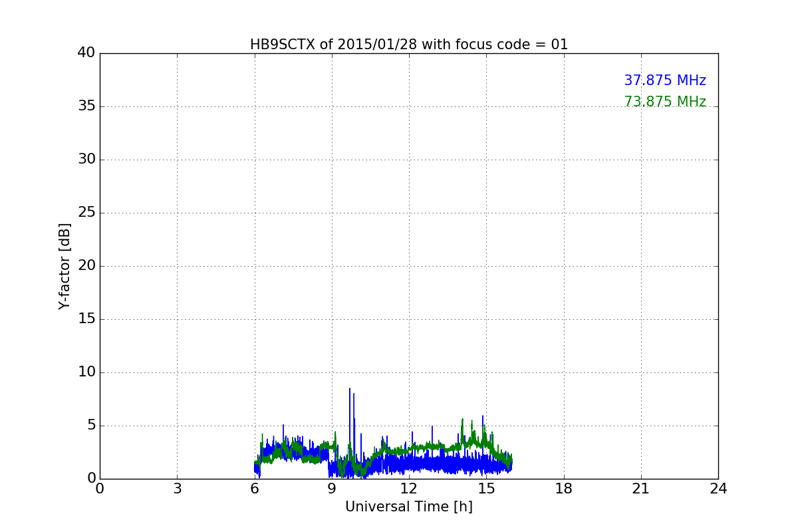This screenshot has height=532, width=798.
Task: Click x-axis tick label '12'
Action: (x=409, y=489)
